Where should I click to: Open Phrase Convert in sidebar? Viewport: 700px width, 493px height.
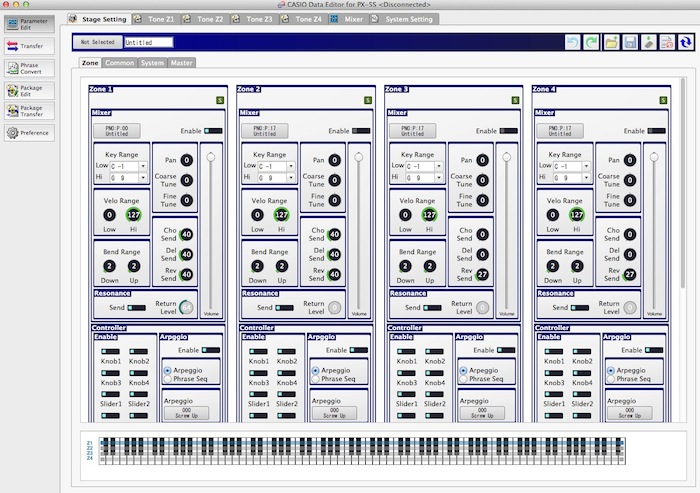click(x=29, y=68)
